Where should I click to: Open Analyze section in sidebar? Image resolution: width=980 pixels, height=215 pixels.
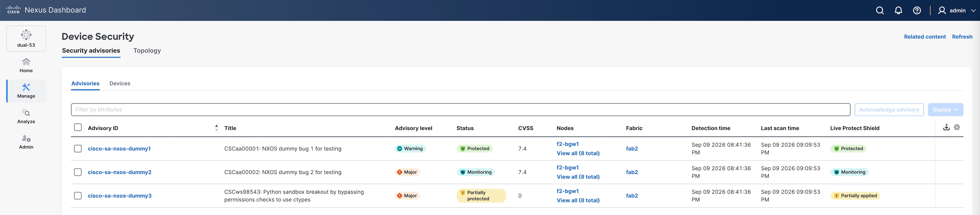[x=26, y=116]
